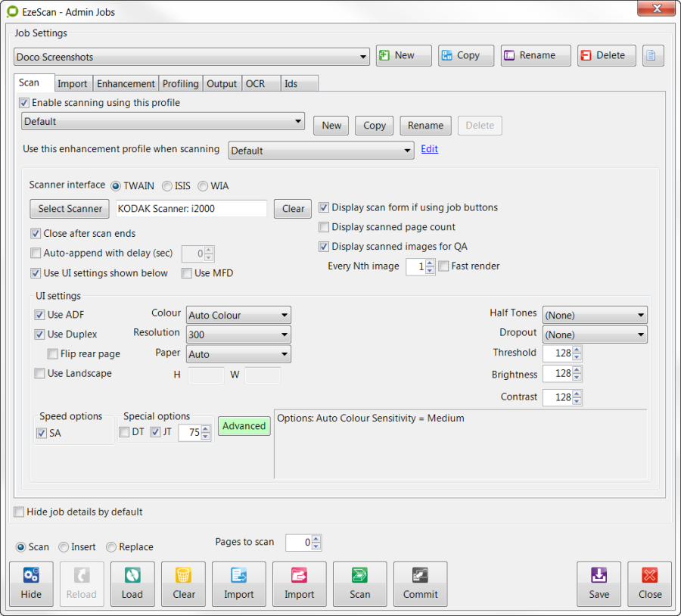The width and height of the screenshot is (681, 616).
Task: Toggle the Use Duplex checkbox
Action: click(x=40, y=334)
